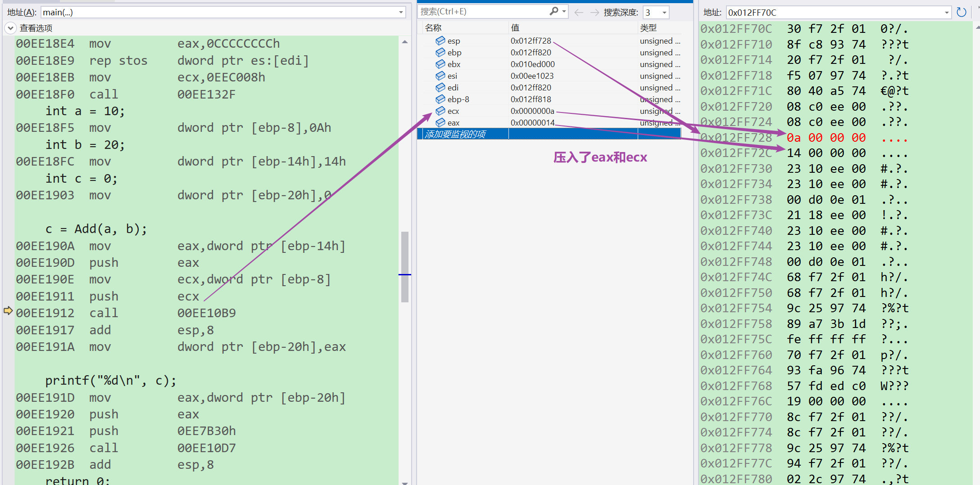Click the rep stos instruction at 00EE18E9

[163, 61]
